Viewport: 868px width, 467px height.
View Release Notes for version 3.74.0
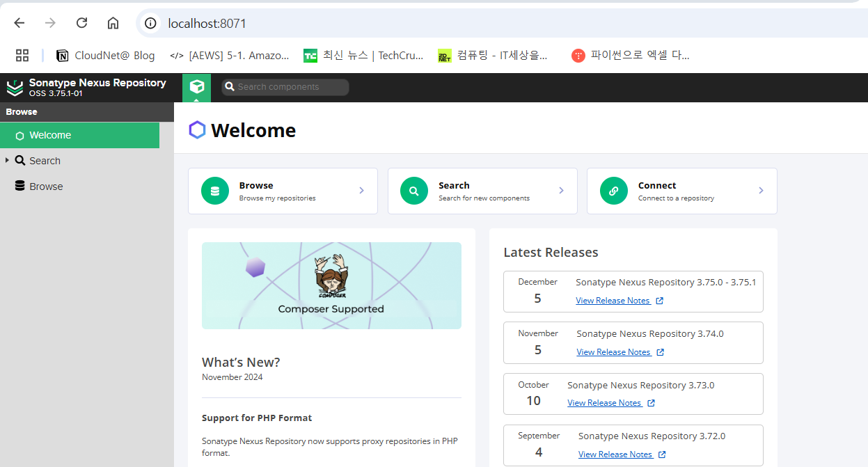tap(614, 352)
